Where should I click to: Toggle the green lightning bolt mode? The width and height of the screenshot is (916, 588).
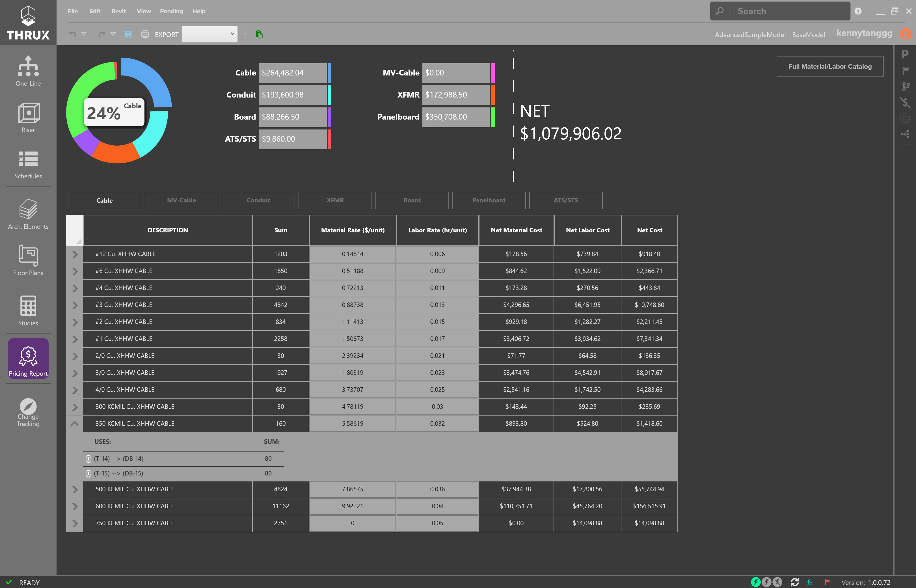point(756,582)
